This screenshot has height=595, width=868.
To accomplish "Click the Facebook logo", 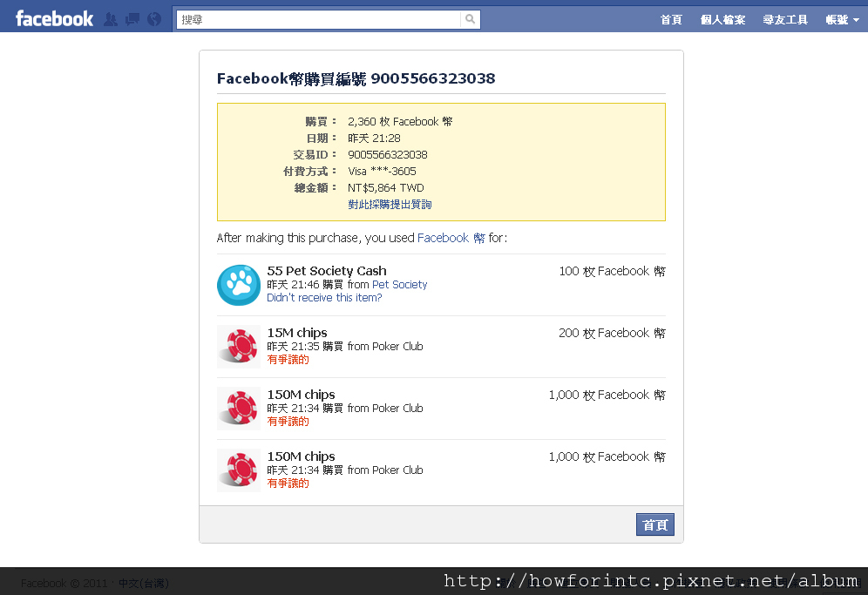I will click(54, 19).
